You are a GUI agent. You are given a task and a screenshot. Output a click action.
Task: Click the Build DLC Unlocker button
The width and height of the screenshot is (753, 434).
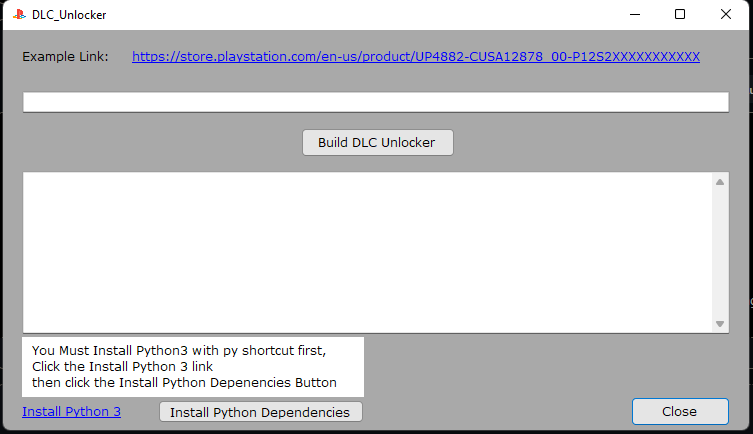(x=377, y=143)
